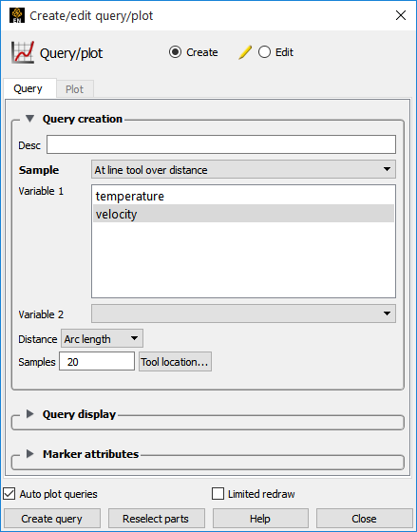Open the Variable 2 dropdown
The width and height of the screenshot is (417, 532).
pos(243,313)
